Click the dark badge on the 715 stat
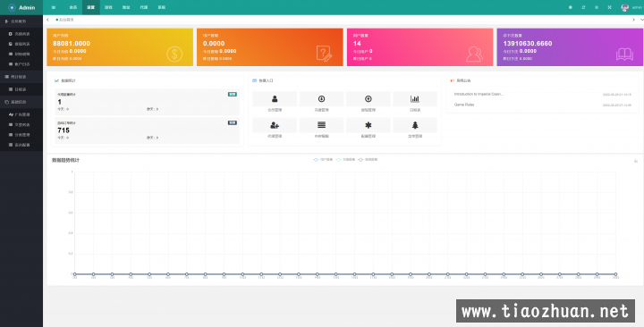 pyautogui.click(x=232, y=122)
